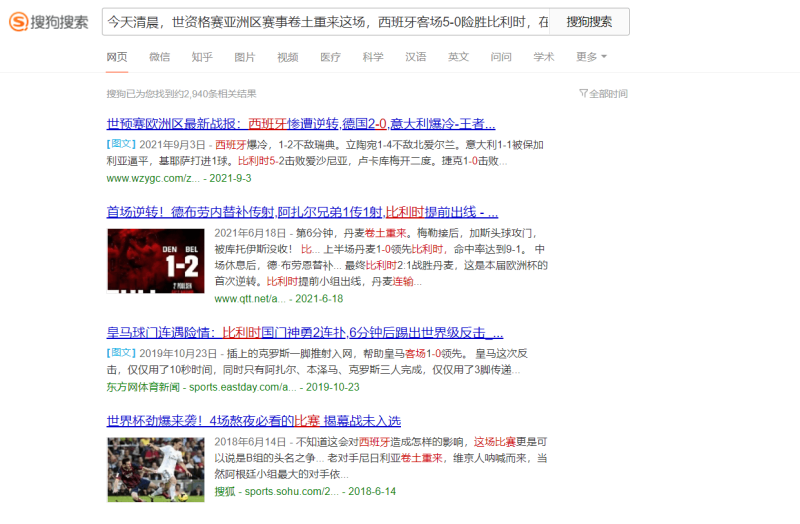
Task: Open the 知乎 search tab
Action: [x=202, y=57]
